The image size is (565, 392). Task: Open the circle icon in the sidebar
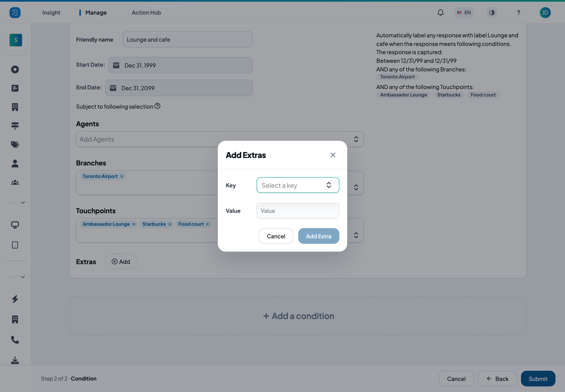[15, 69]
